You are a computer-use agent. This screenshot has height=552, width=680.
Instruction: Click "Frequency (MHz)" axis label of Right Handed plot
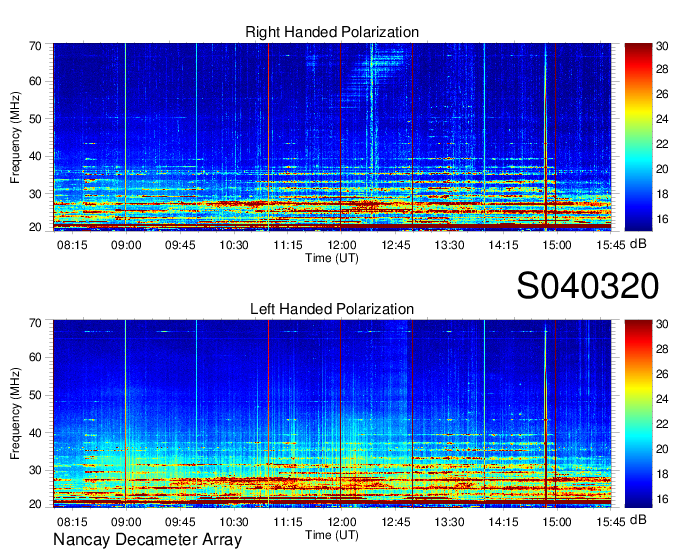tap(15, 137)
